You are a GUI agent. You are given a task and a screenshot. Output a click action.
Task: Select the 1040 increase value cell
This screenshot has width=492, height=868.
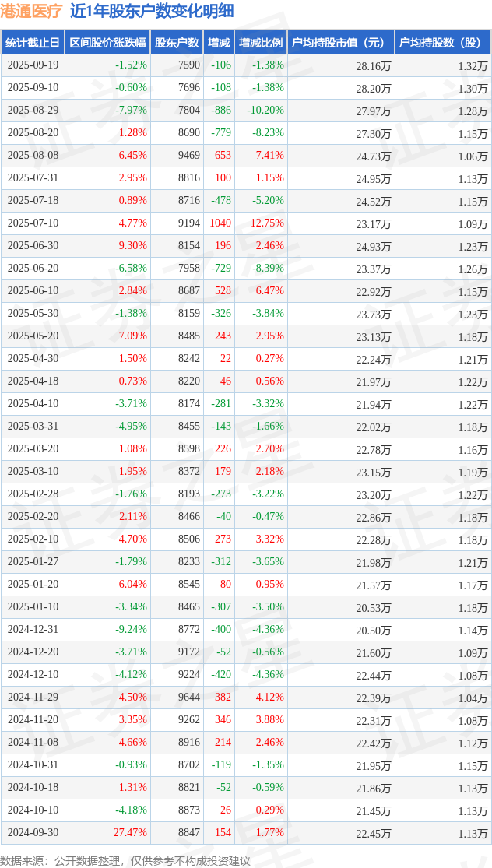[x=220, y=223]
